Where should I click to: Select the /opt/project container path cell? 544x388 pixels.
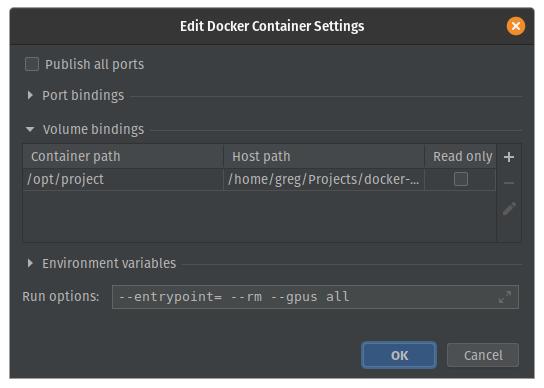pyautogui.click(x=123, y=179)
